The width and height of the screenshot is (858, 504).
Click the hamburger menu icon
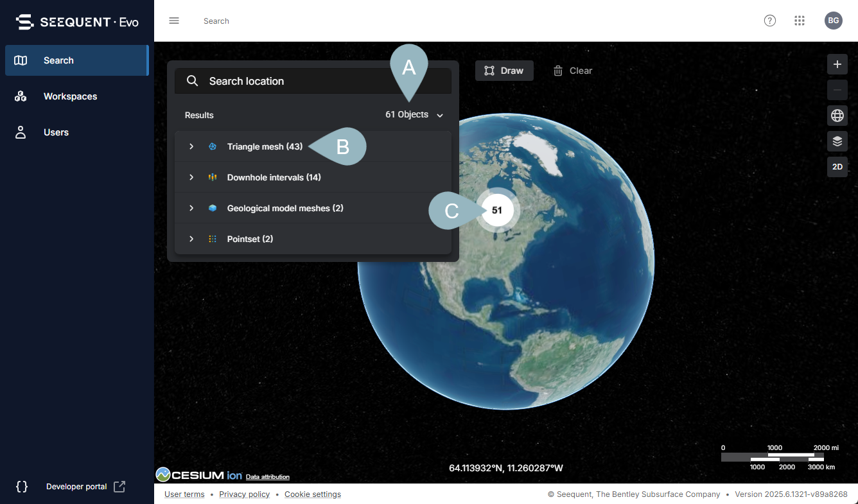tap(174, 21)
